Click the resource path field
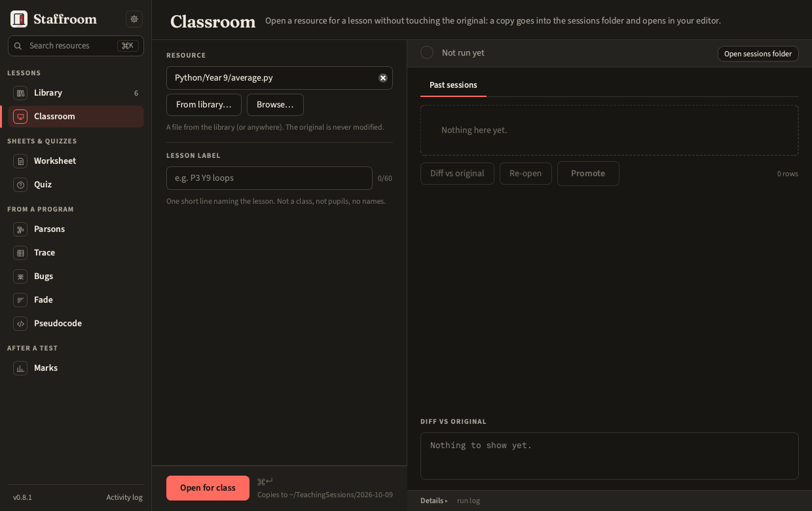The image size is (812, 511). tap(280, 78)
